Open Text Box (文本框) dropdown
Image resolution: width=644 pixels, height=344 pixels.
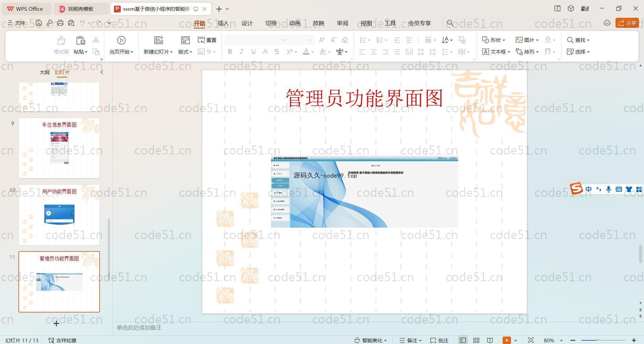[x=496, y=52]
